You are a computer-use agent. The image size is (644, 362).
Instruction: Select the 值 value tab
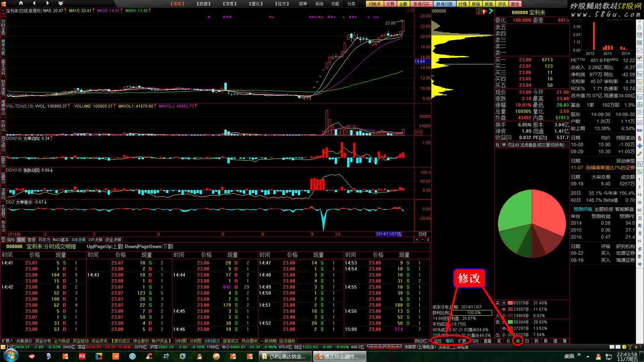[555, 341]
